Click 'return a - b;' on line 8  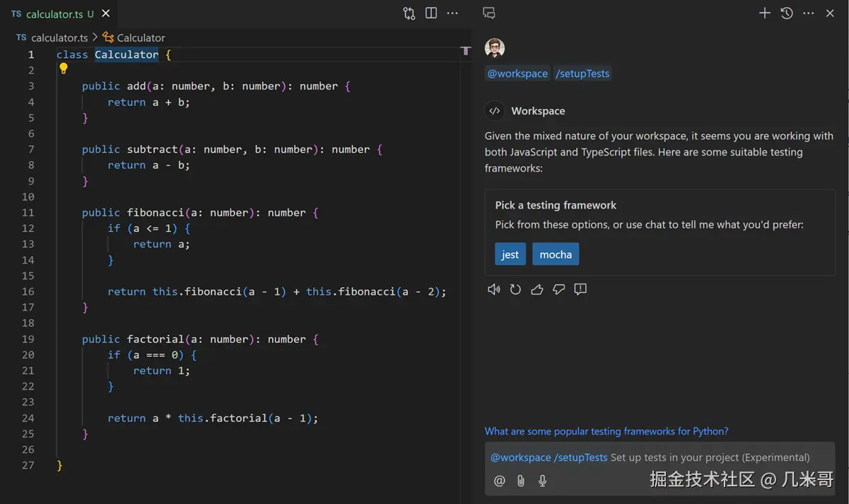pyautogui.click(x=149, y=165)
